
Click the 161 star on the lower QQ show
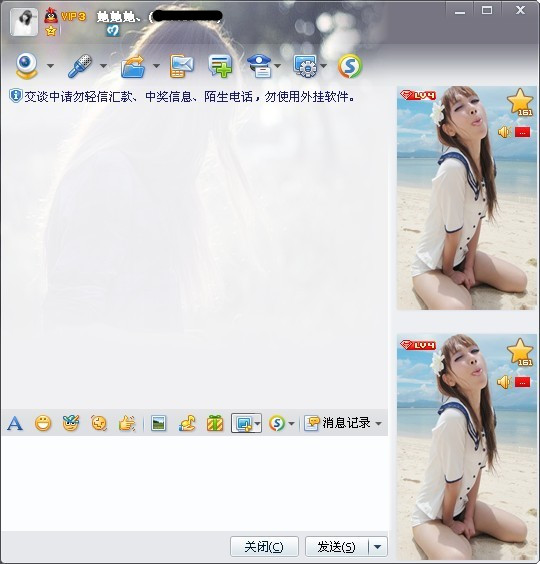point(520,352)
